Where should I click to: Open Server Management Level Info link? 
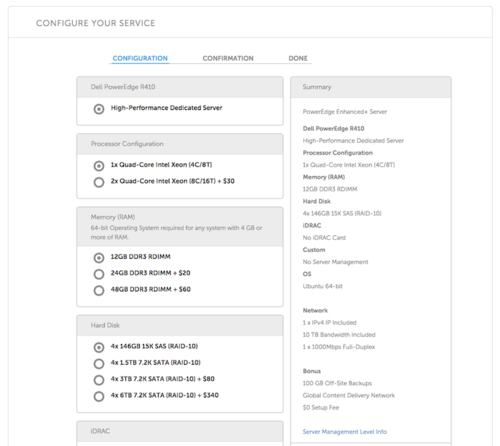[x=345, y=432]
